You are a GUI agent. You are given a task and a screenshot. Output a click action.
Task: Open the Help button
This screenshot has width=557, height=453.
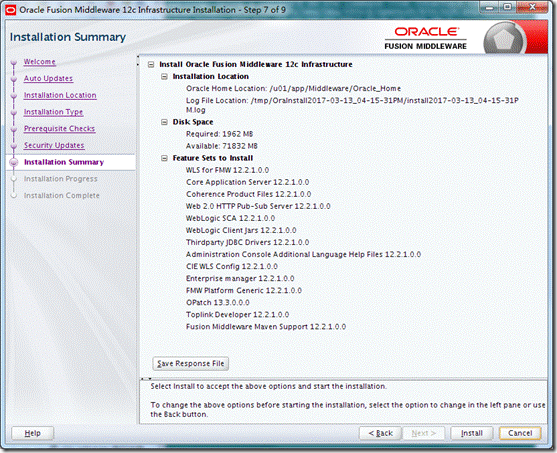pos(33,433)
